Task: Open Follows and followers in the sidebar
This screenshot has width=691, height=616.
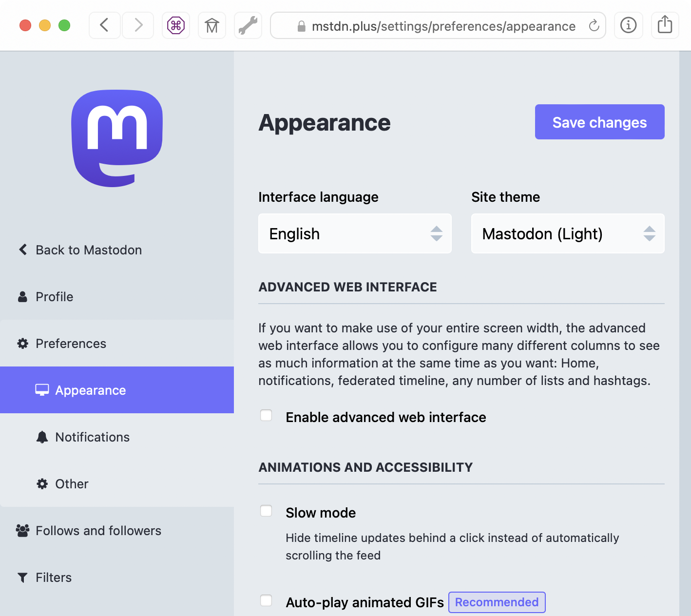Action: pyautogui.click(x=98, y=531)
